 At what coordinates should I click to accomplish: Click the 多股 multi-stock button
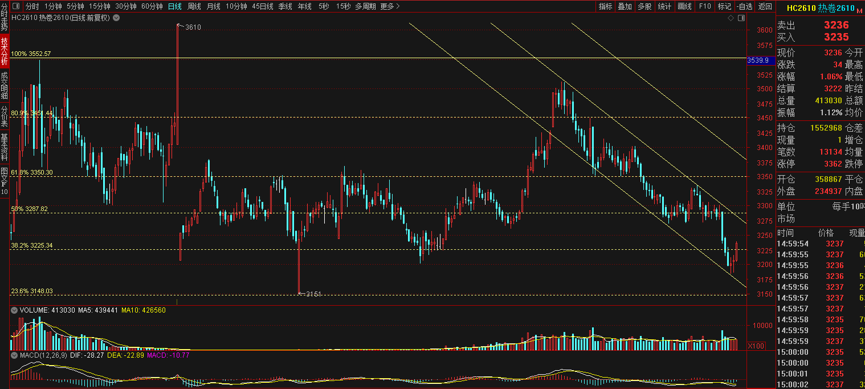[644, 7]
